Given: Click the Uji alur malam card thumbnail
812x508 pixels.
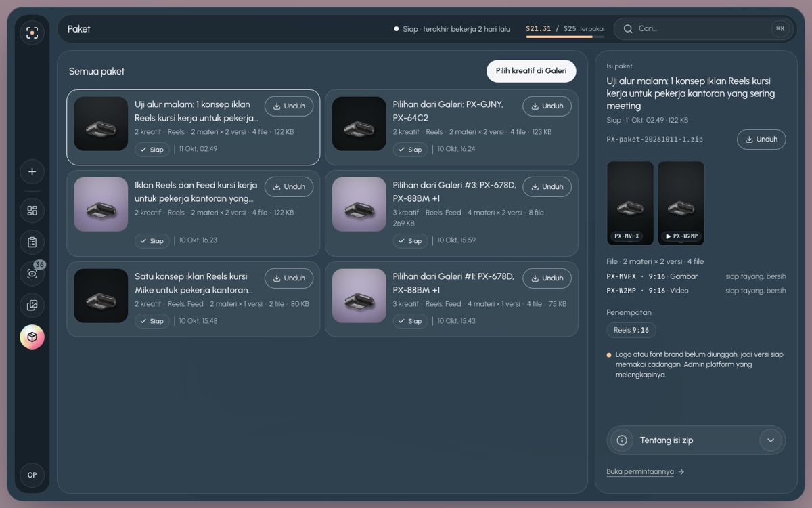Looking at the screenshot, I should pos(101,124).
